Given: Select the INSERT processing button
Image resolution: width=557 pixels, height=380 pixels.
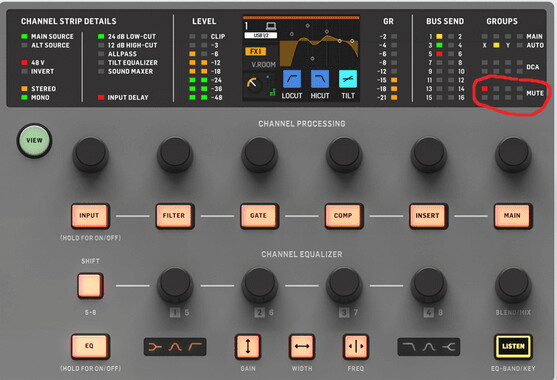Looking at the screenshot, I should pyautogui.click(x=428, y=216).
